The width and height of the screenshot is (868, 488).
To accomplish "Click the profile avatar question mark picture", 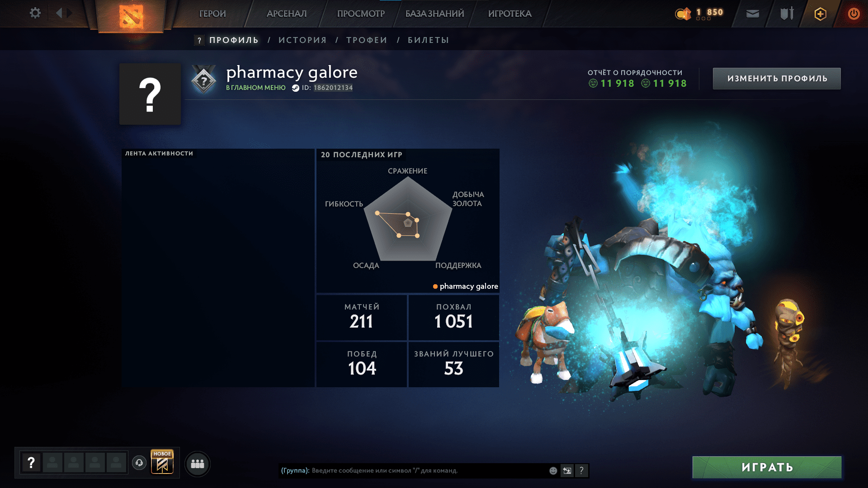I will click(x=150, y=94).
